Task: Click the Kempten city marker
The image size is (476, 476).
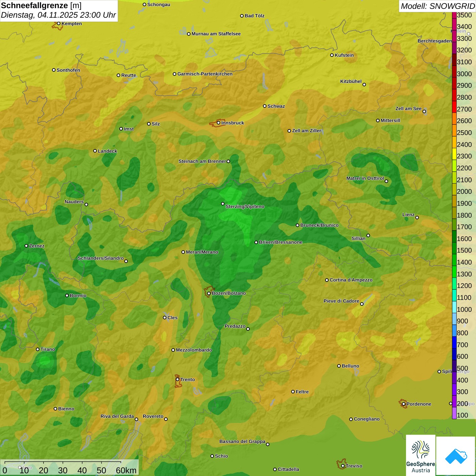Action: (x=58, y=23)
